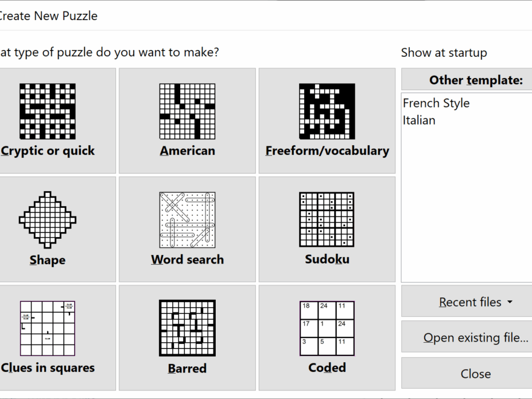Enable Show at startup
Screen dimensions: 532x399
(443, 53)
